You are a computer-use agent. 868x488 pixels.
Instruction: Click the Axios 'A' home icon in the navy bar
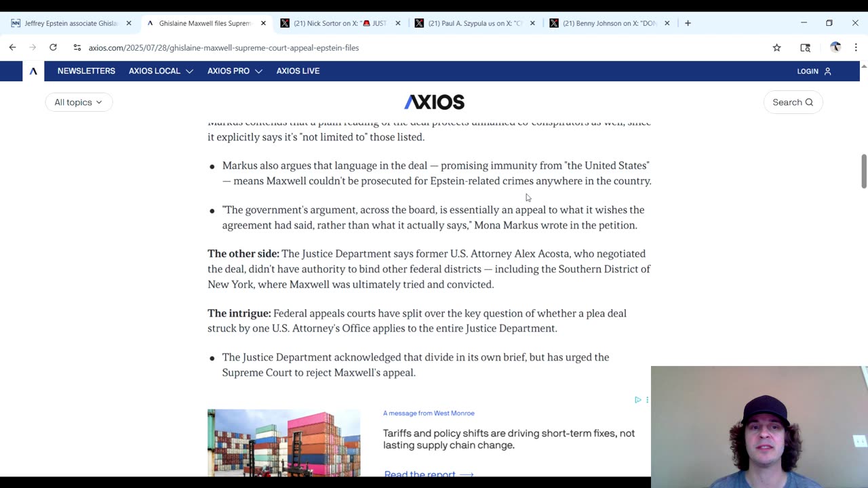coord(33,71)
